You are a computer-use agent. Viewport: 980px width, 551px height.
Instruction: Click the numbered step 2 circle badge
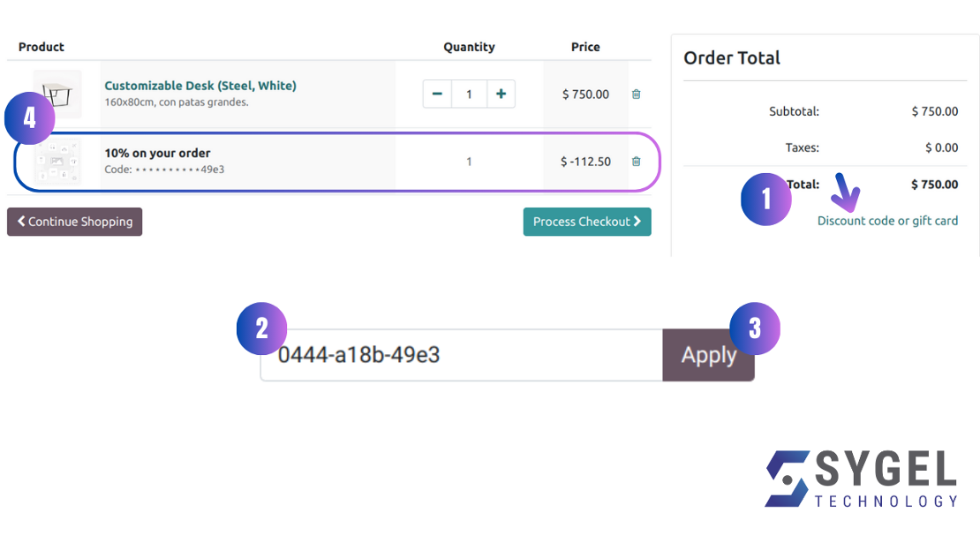(262, 328)
